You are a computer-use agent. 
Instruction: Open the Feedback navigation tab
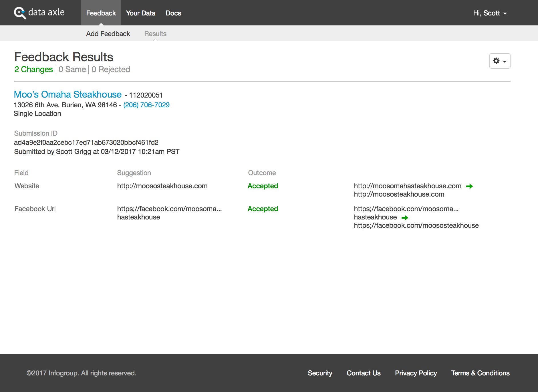click(101, 13)
